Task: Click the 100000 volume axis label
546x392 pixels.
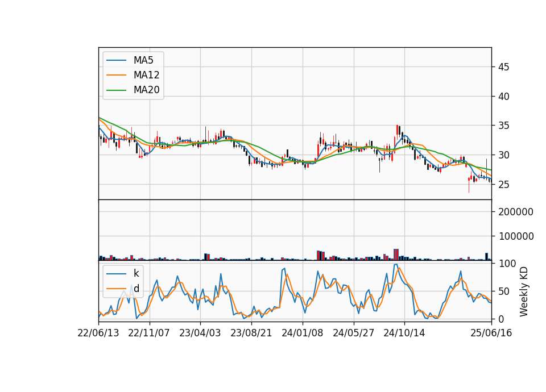Action: (x=516, y=236)
